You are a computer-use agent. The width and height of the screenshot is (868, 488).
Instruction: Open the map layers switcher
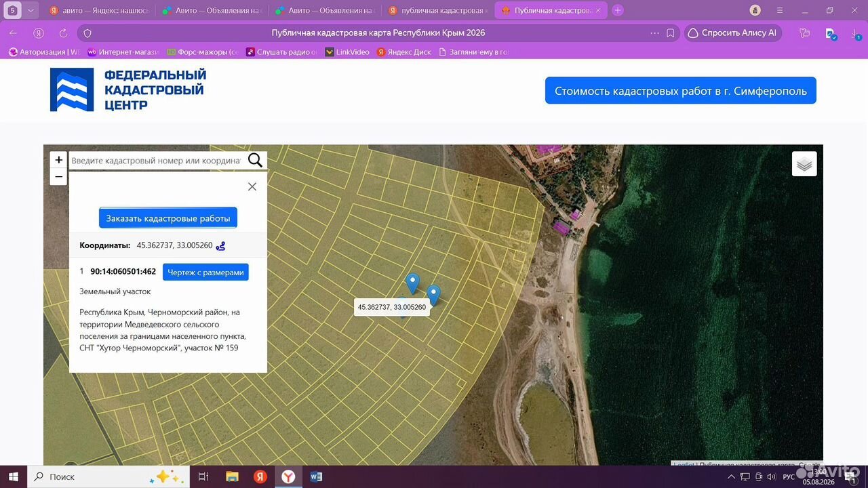(804, 164)
